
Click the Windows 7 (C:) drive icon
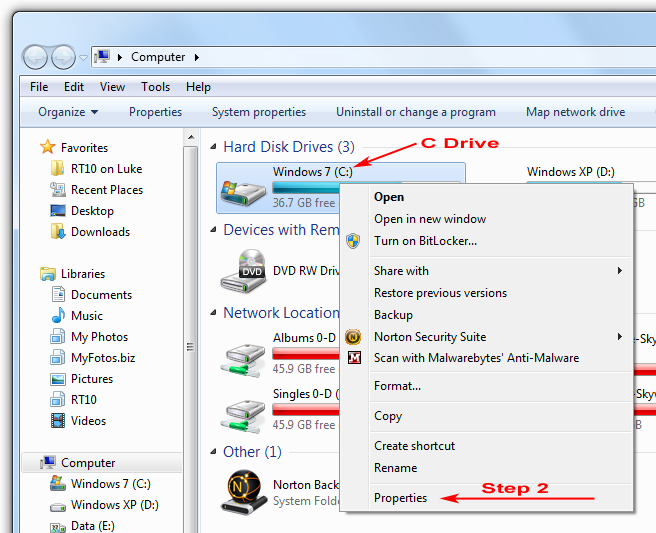pos(243,192)
